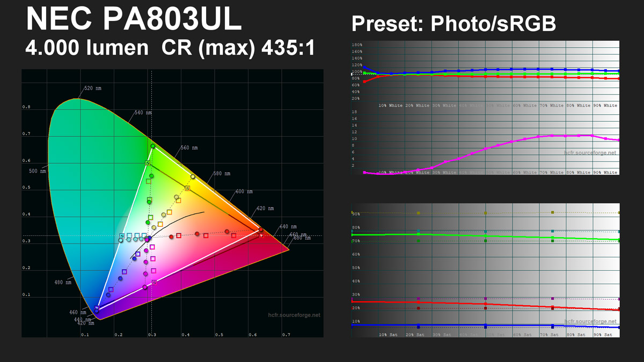Viewport: 644px width, 362px height.
Task: Click the 'Preset: Photo/sRGB' heading
Action: pyautogui.click(x=453, y=24)
